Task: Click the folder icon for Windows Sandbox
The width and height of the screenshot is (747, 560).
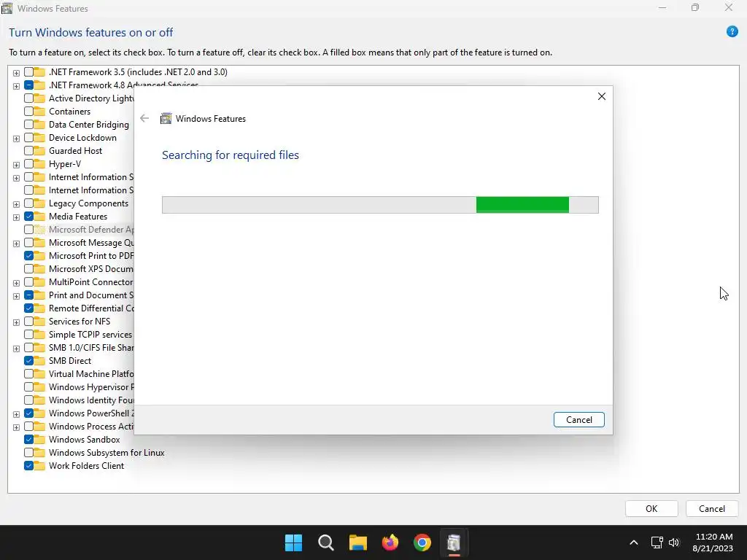Action: [x=39, y=440]
